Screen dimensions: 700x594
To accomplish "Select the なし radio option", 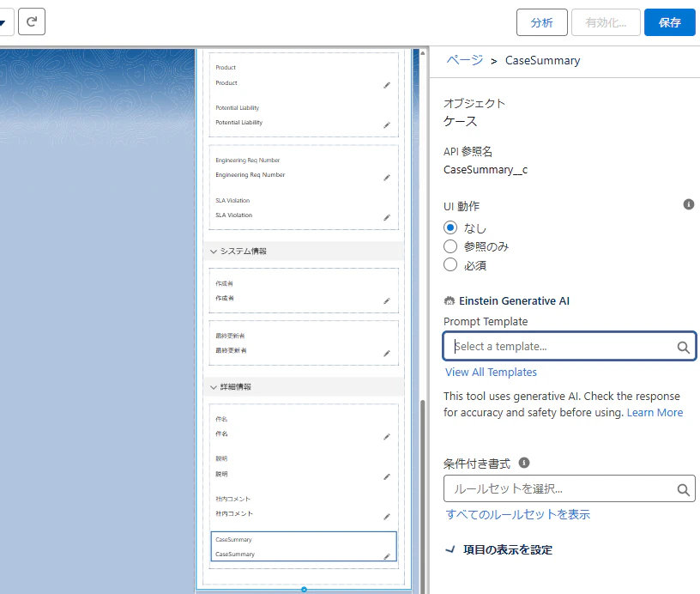I will (450, 227).
